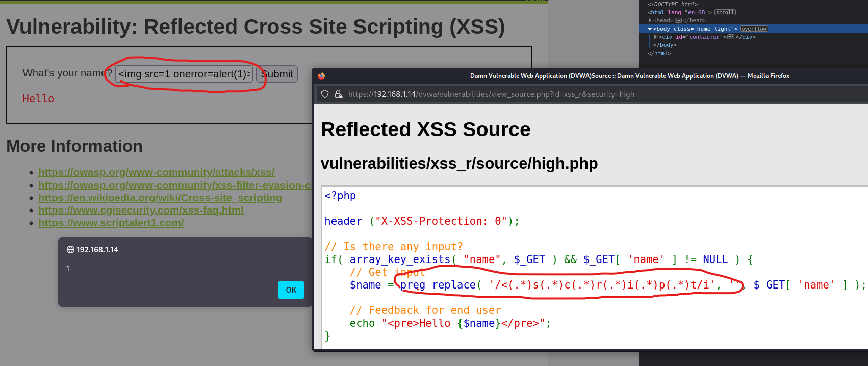868x366 pixels.
Task: Click the DOCTYPE html line in inspector
Action: click(673, 4)
